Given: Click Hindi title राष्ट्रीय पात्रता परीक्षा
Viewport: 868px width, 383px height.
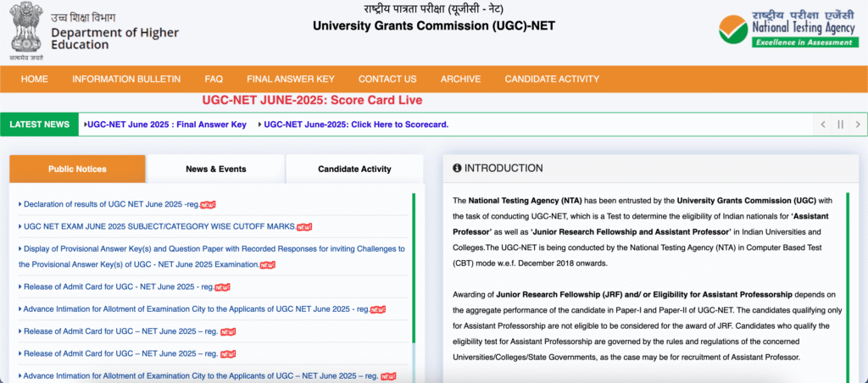Looking at the screenshot, I should coord(433,8).
